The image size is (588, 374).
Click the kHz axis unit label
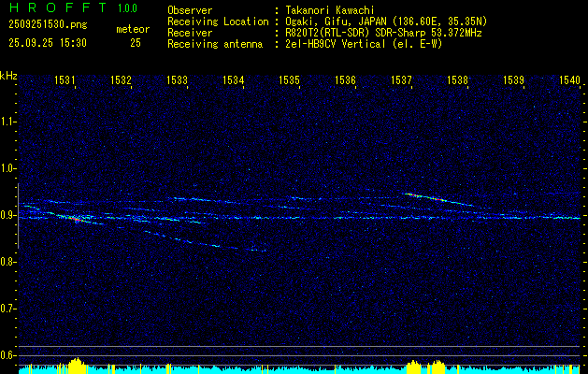point(8,76)
